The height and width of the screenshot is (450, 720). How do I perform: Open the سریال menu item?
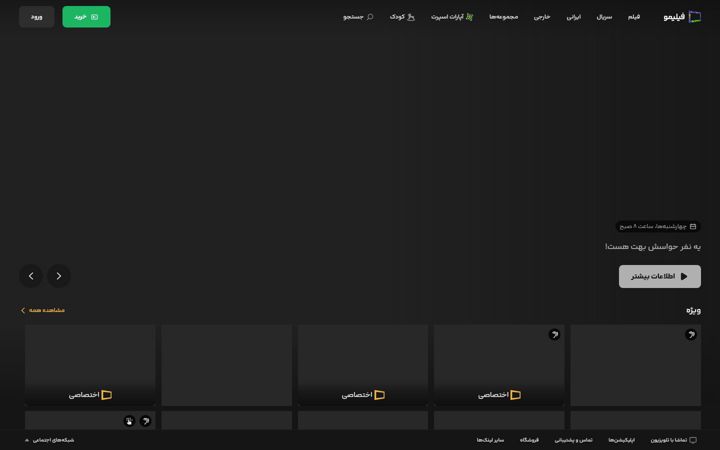604,17
